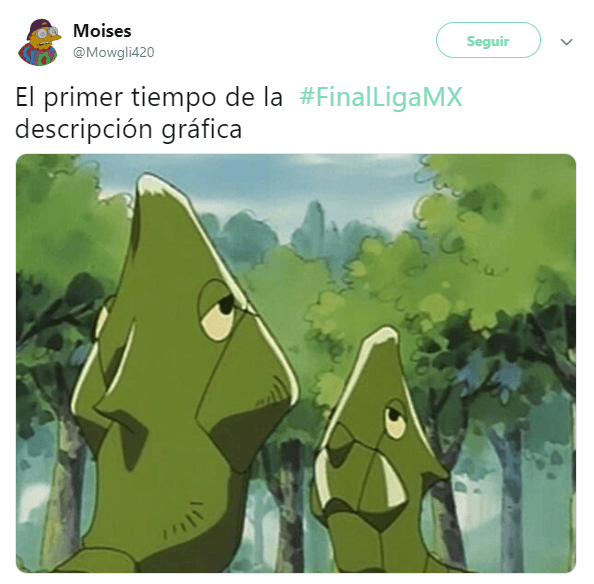Expand the tweet options chevron
594x584 pixels.
click(566, 42)
